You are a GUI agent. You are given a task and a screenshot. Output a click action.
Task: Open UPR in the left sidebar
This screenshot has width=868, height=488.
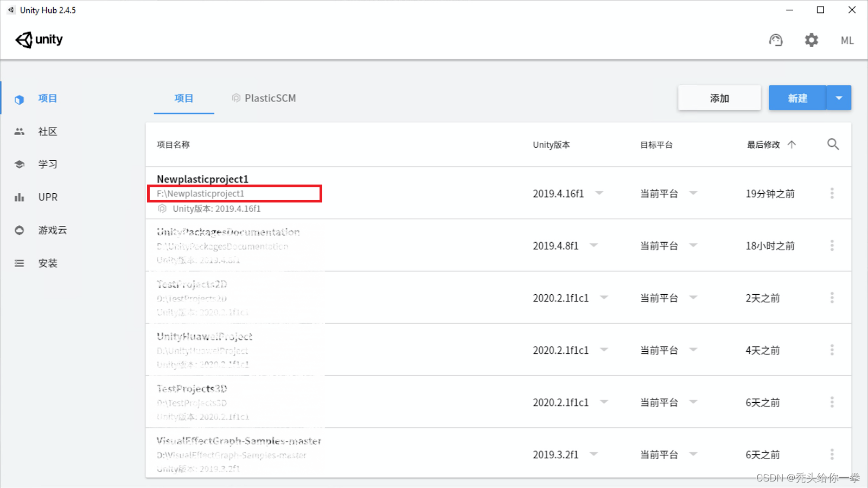click(48, 197)
